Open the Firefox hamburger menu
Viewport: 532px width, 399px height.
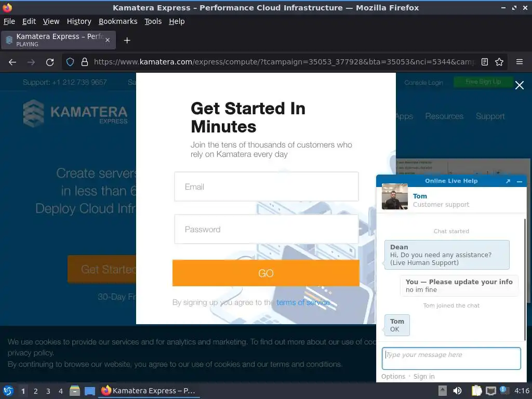click(x=520, y=62)
